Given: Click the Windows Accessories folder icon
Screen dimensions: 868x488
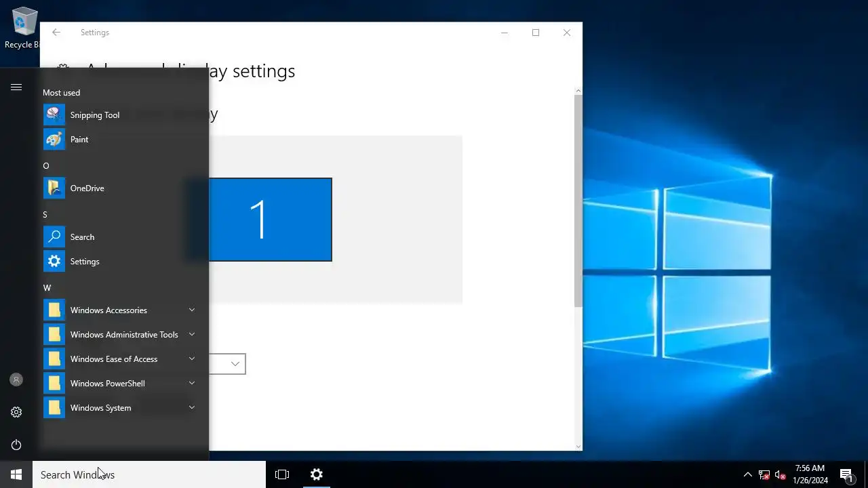Looking at the screenshot, I should [54, 310].
